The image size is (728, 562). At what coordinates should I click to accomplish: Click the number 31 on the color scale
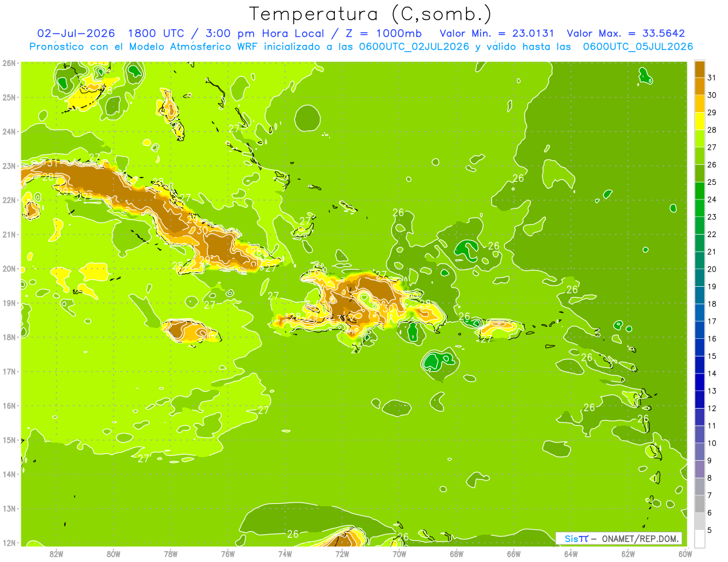[x=712, y=78]
